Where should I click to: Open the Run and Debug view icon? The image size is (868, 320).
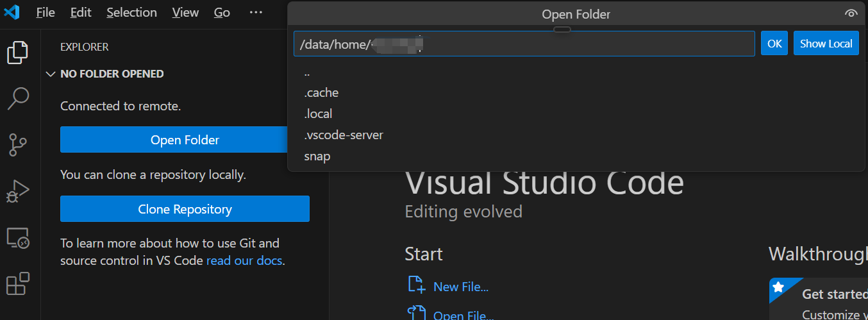click(x=18, y=191)
